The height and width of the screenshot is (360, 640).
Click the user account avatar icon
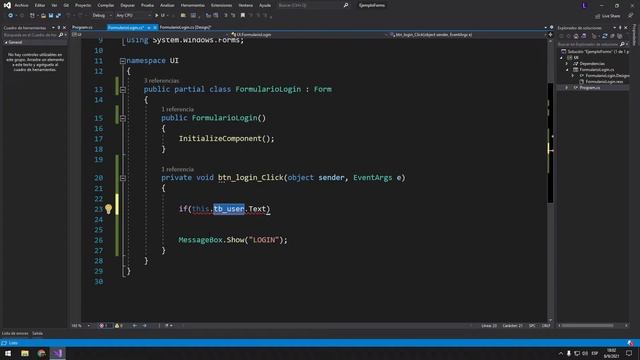584,5
